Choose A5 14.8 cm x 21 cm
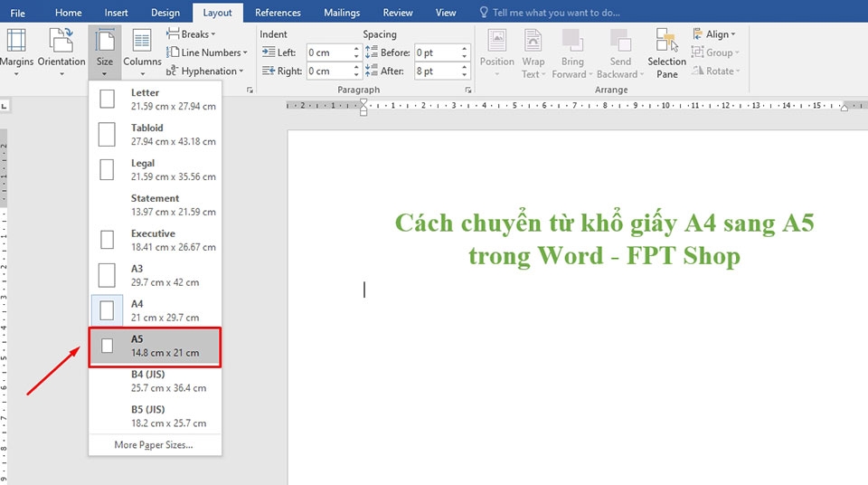868x485 pixels. pos(155,347)
